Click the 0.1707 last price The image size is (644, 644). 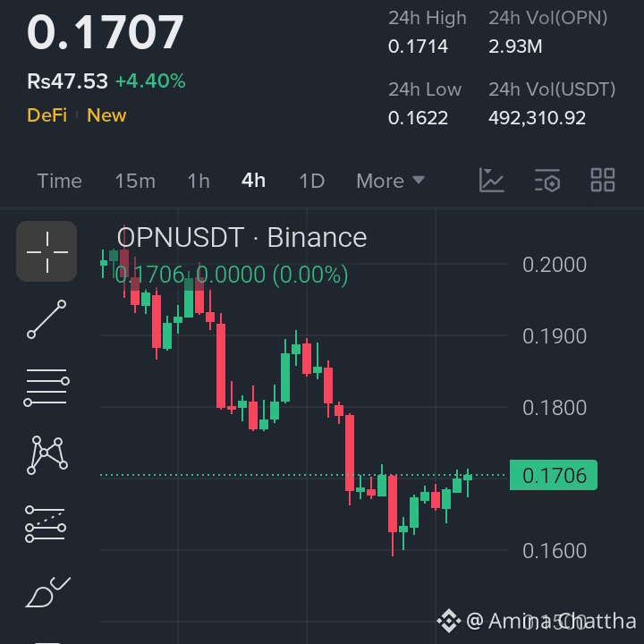pos(106,32)
